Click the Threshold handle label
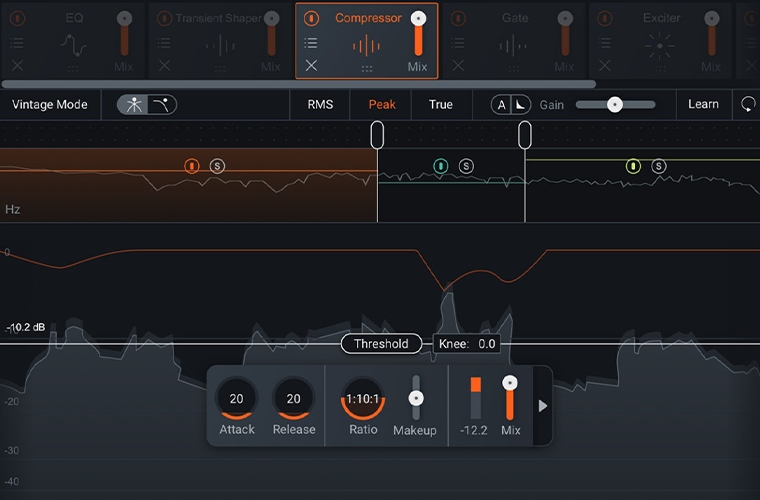This screenshot has height=500, width=760. 381,344
